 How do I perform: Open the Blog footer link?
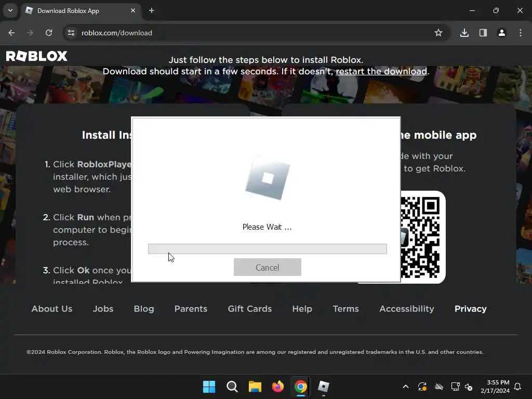144,309
